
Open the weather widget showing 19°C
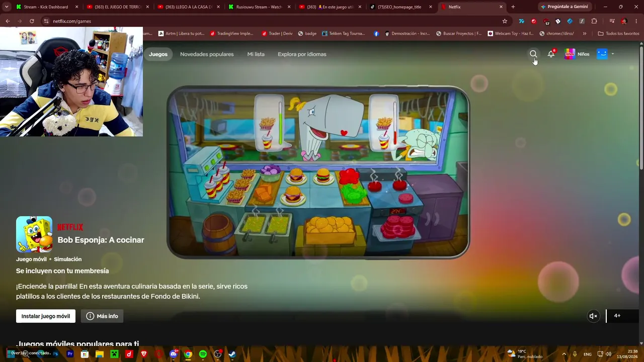coord(525,354)
